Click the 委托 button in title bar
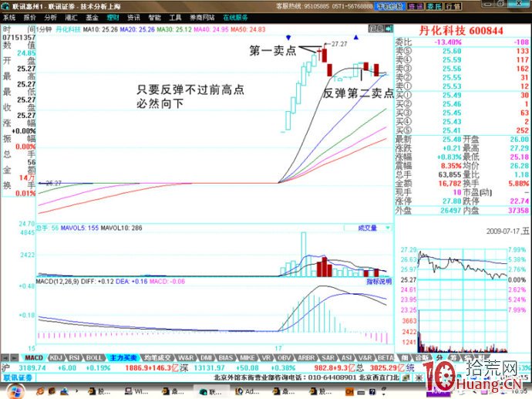 click(435, 6)
